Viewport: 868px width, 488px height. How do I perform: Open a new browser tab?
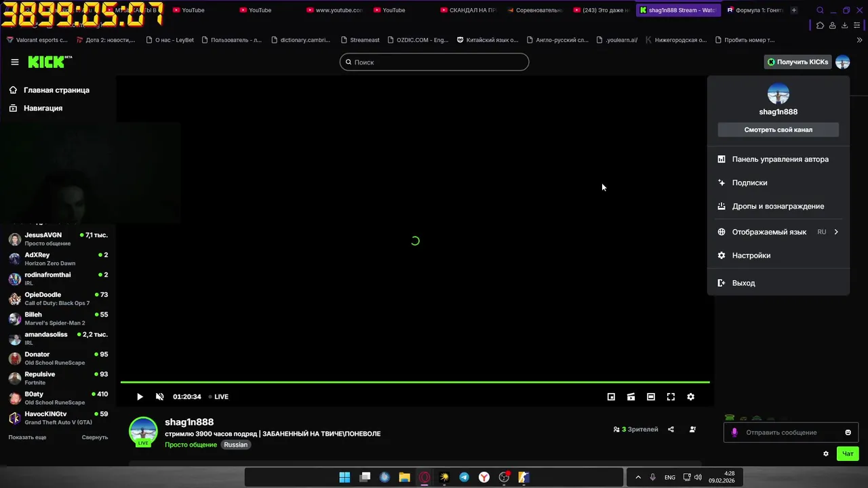794,10
